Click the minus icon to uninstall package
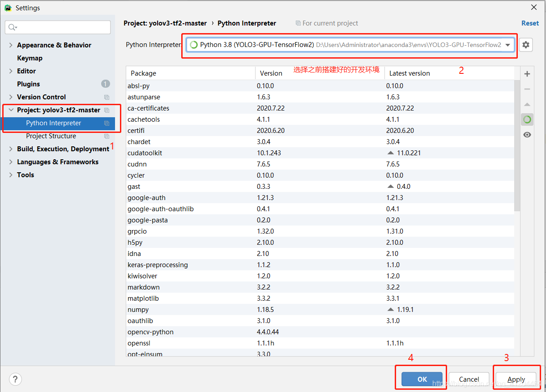This screenshot has width=546, height=392. (x=527, y=89)
